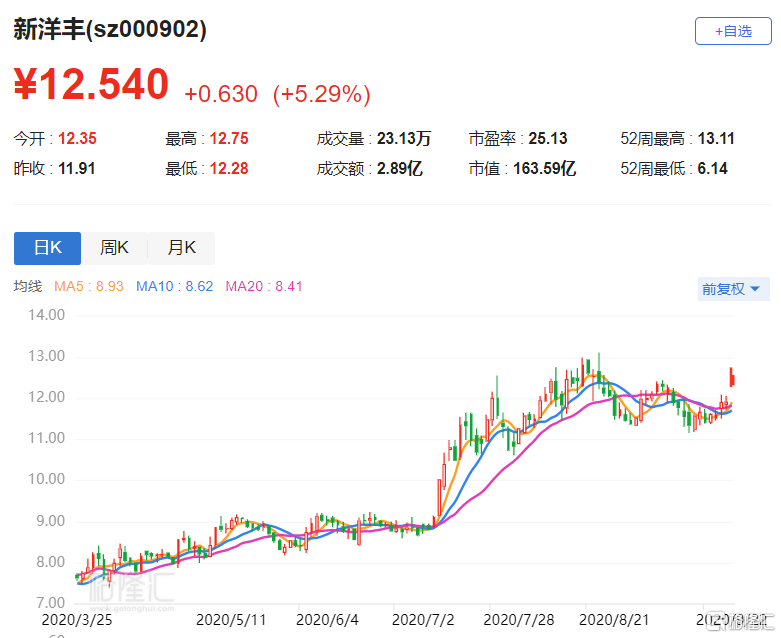Click the price change +0.630
The width and height of the screenshot is (781, 638).
pos(221,94)
